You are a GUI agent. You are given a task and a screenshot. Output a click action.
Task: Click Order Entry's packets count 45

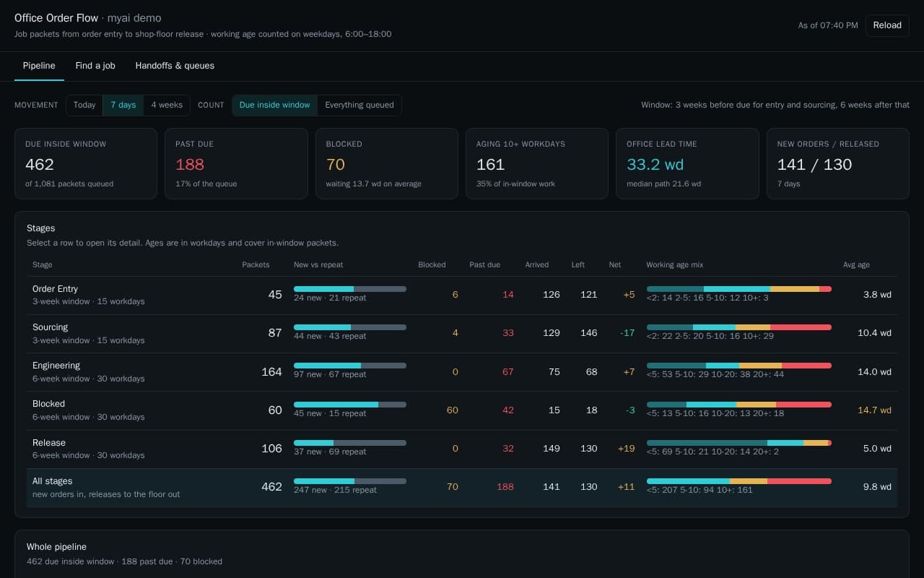pos(275,295)
